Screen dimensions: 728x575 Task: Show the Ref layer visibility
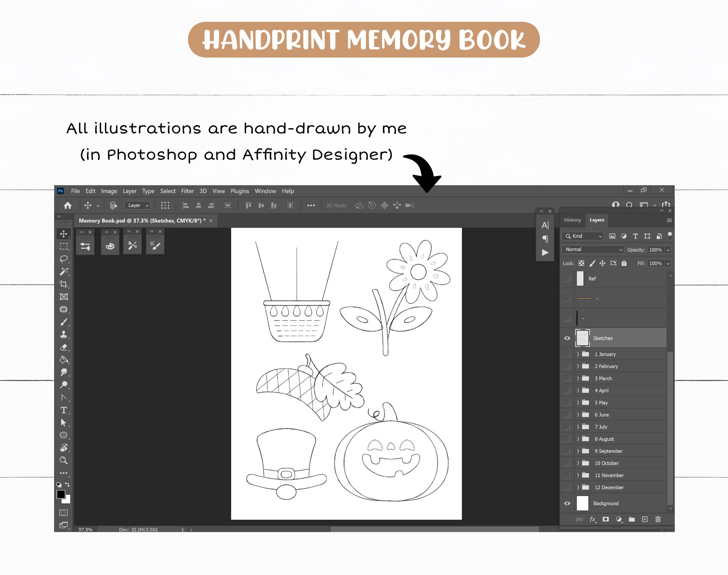pyautogui.click(x=567, y=279)
